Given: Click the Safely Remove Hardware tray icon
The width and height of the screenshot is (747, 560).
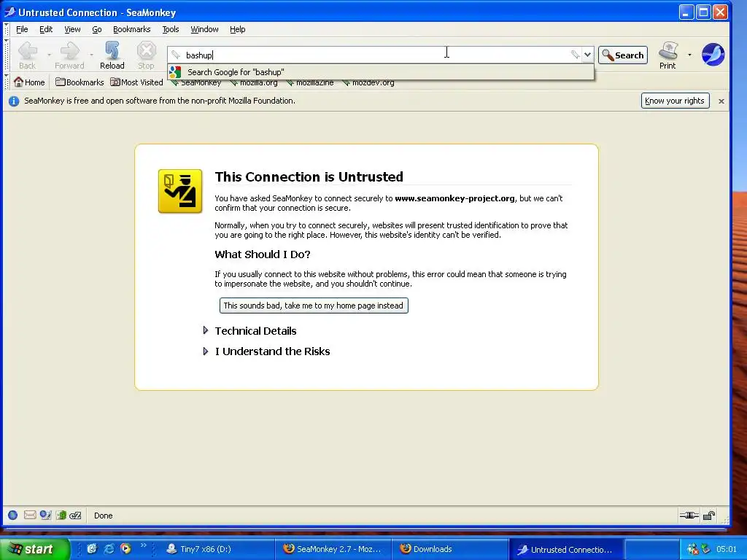Looking at the screenshot, I should [x=705, y=548].
